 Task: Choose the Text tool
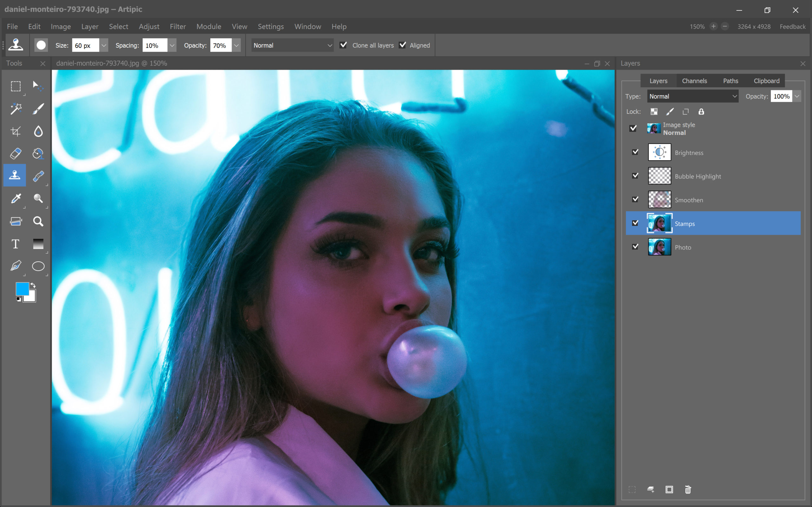(x=16, y=244)
